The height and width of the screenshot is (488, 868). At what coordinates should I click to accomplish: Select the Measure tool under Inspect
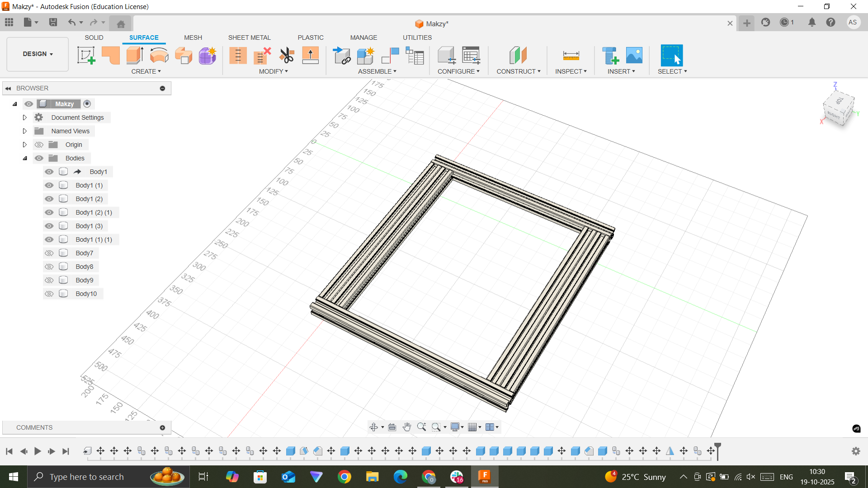point(571,55)
